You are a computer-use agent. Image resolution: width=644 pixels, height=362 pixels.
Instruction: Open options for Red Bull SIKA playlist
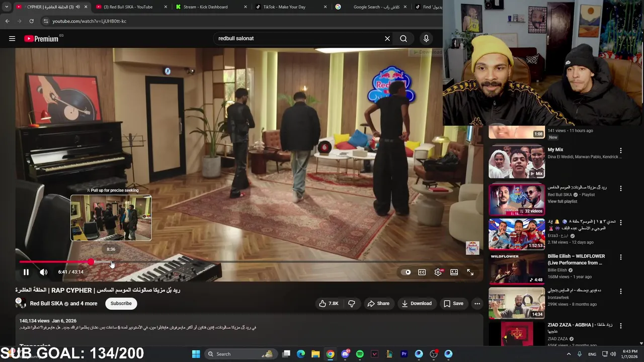pyautogui.click(x=620, y=189)
